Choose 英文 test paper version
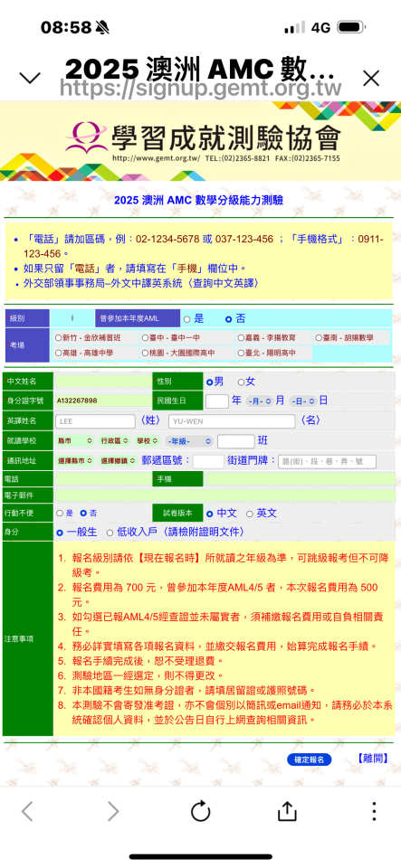 249,514
